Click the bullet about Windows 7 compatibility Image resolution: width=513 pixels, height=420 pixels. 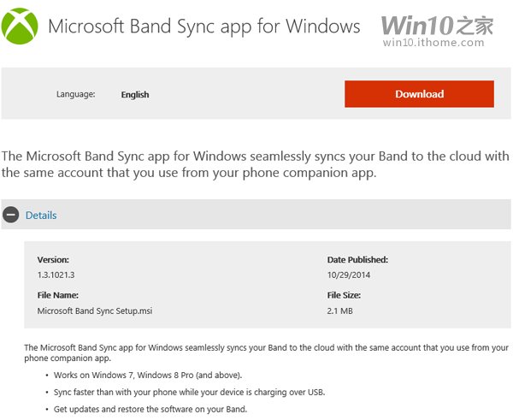[148, 376]
